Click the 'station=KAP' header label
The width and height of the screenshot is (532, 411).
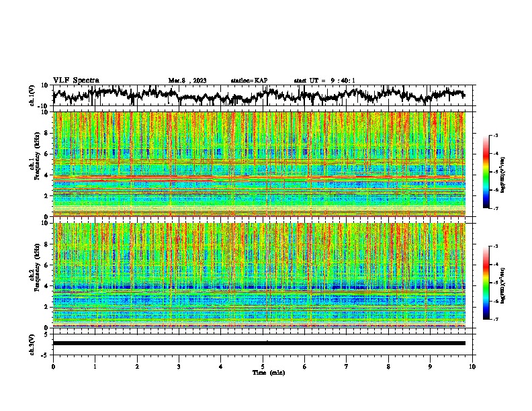[x=249, y=81]
